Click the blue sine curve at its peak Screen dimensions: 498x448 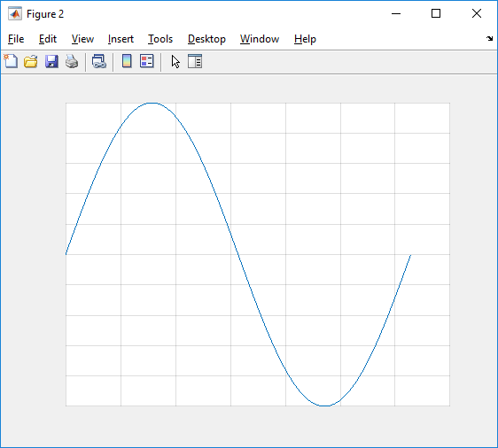152,103
